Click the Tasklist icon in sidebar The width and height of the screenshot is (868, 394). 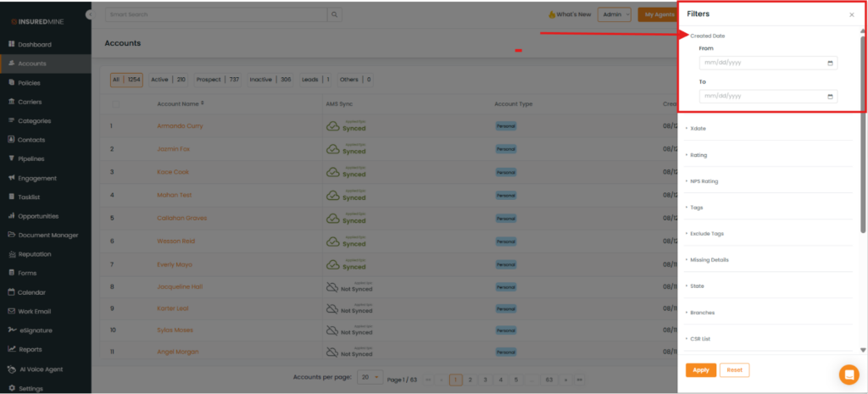point(12,197)
